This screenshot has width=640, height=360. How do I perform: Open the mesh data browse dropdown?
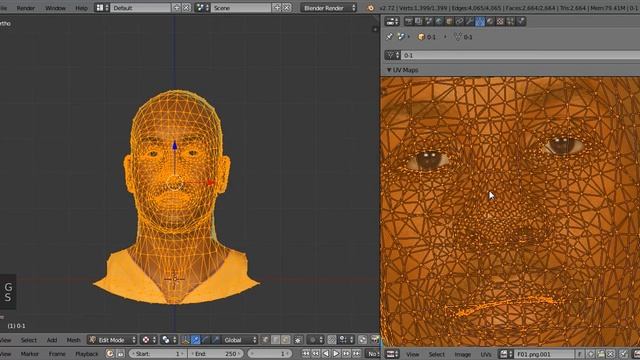pyautogui.click(x=392, y=55)
